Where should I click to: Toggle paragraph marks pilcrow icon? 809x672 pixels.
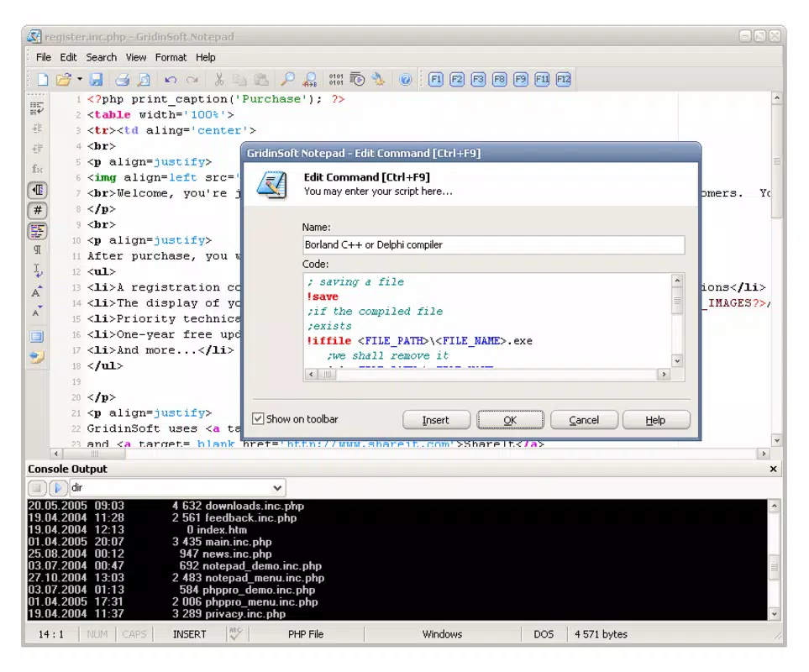(37, 250)
